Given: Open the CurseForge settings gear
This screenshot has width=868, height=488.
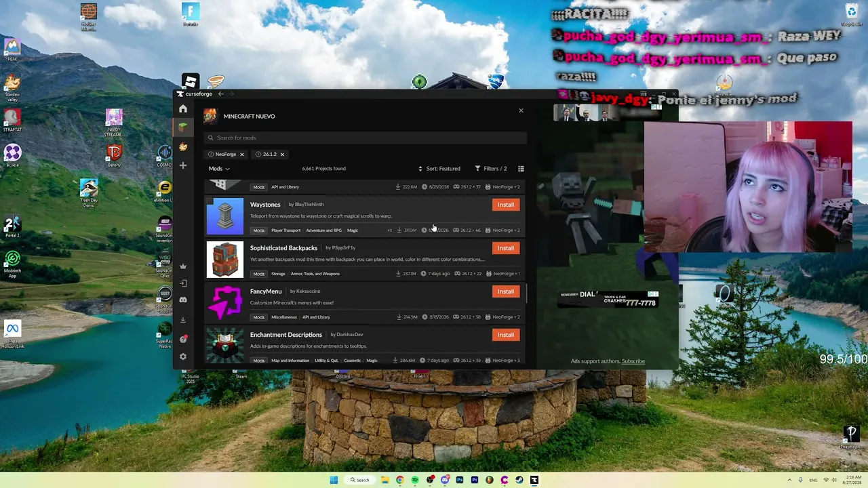Looking at the screenshot, I should click(183, 357).
